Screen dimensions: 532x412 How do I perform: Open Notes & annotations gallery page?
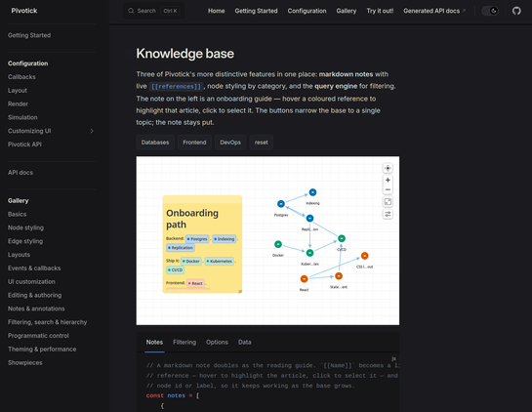coord(36,309)
